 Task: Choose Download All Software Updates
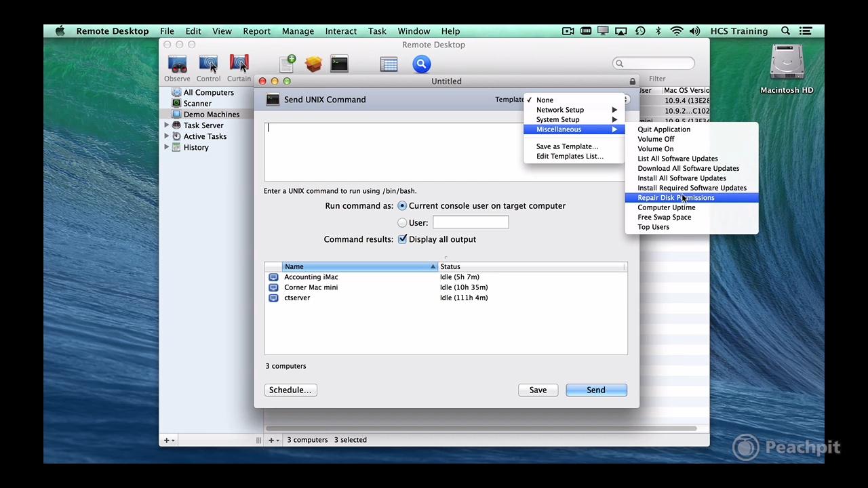692,169
